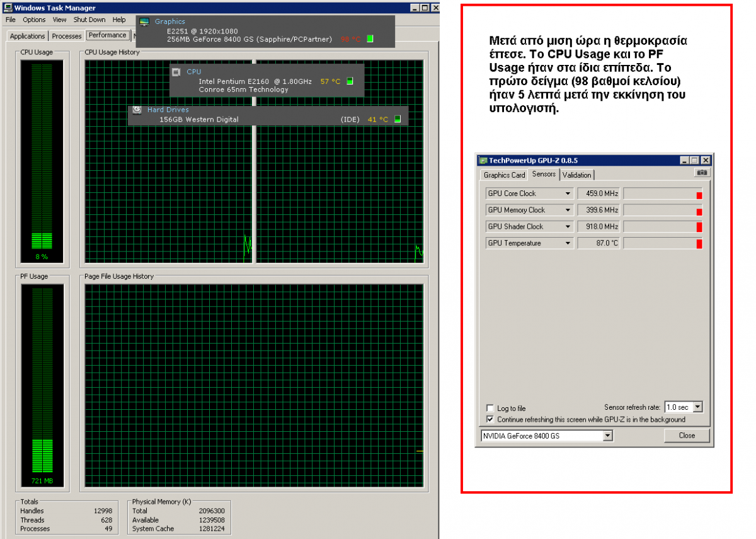The image size is (756, 539).
Task: Click System Cache value 1281224
Action: [212, 529]
